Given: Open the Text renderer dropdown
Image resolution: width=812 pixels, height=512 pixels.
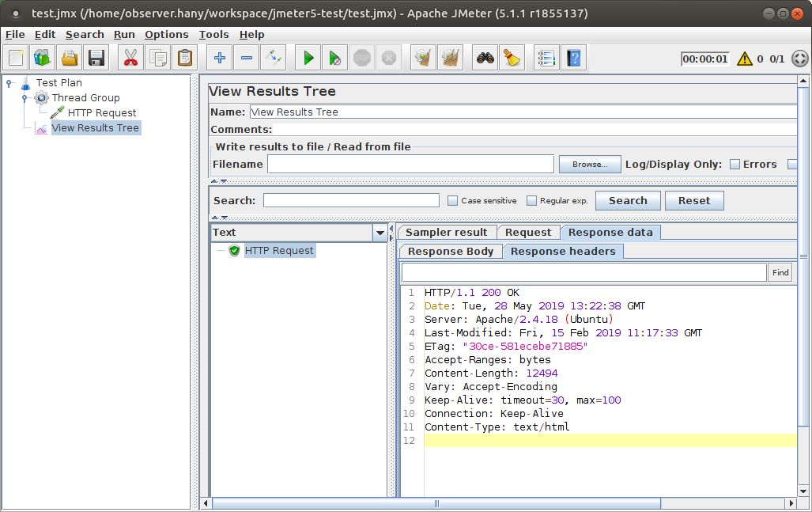Looking at the screenshot, I should point(380,233).
